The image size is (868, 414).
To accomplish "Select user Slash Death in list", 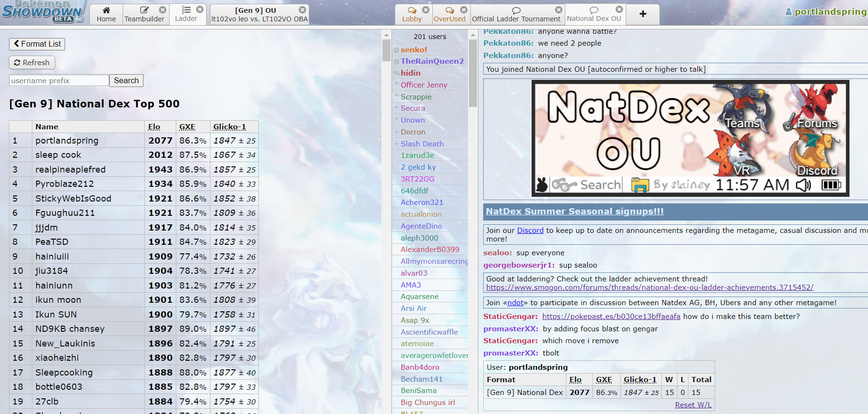I will coord(430,144).
